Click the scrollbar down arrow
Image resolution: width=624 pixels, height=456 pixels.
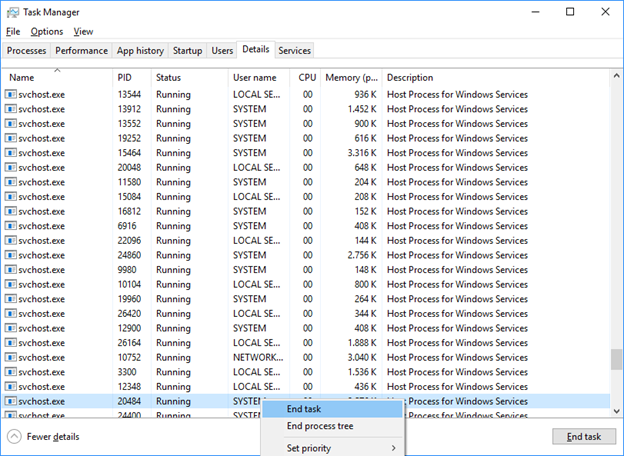pyautogui.click(x=616, y=411)
